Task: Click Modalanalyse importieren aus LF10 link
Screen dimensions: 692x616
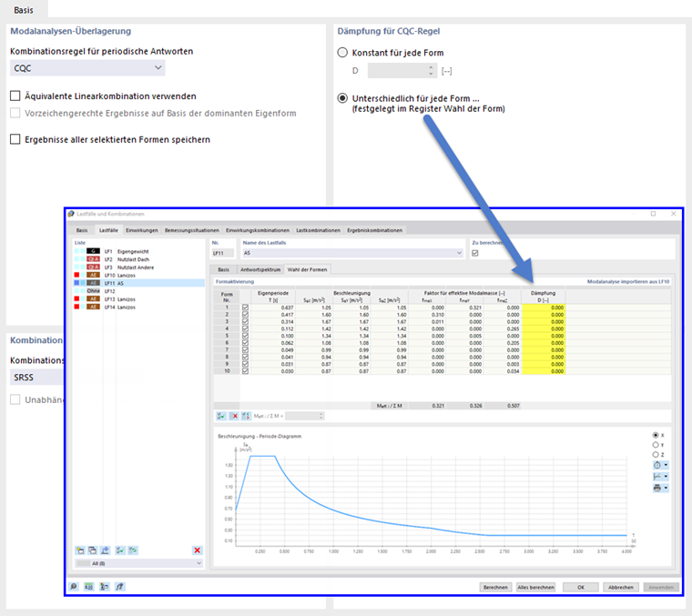Action: (628, 281)
